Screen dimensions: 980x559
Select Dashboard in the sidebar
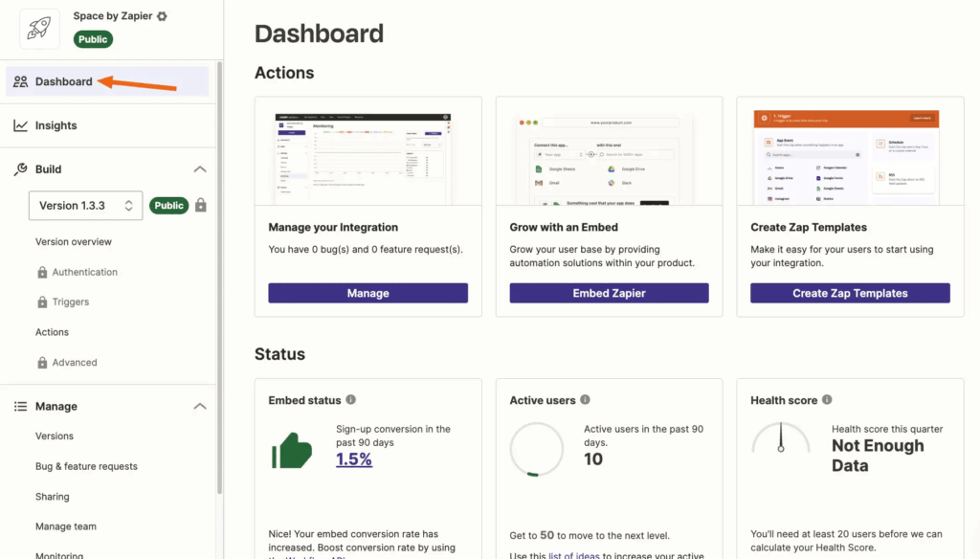coord(64,81)
